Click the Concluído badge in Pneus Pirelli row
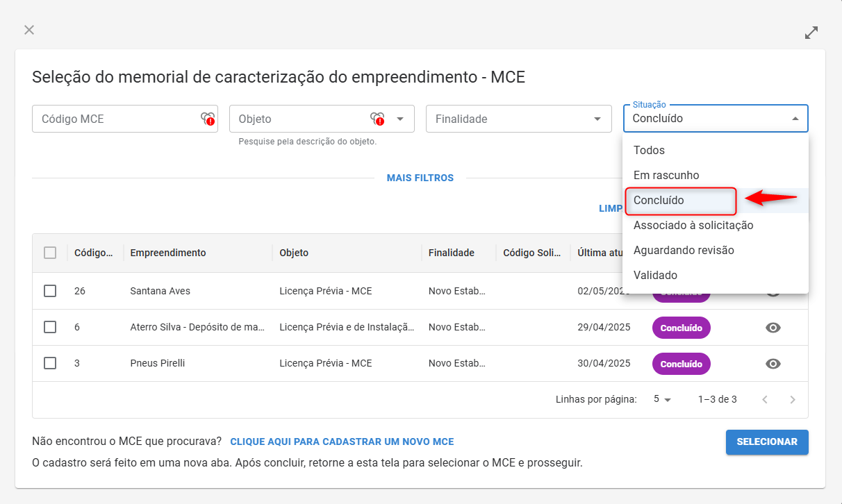 [682, 364]
